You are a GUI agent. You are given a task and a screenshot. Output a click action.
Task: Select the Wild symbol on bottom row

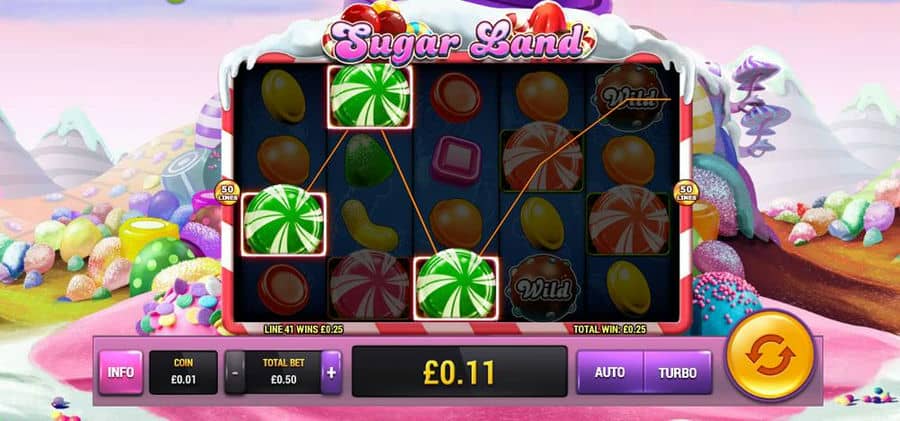(542, 287)
